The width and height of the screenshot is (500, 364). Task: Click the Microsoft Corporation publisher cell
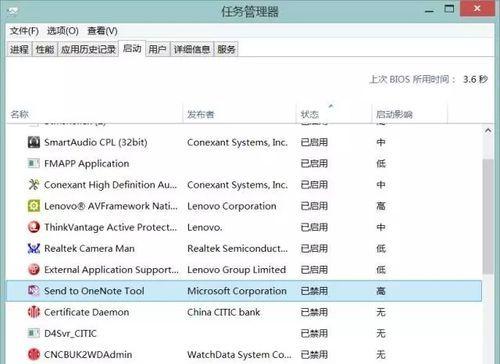click(237, 291)
